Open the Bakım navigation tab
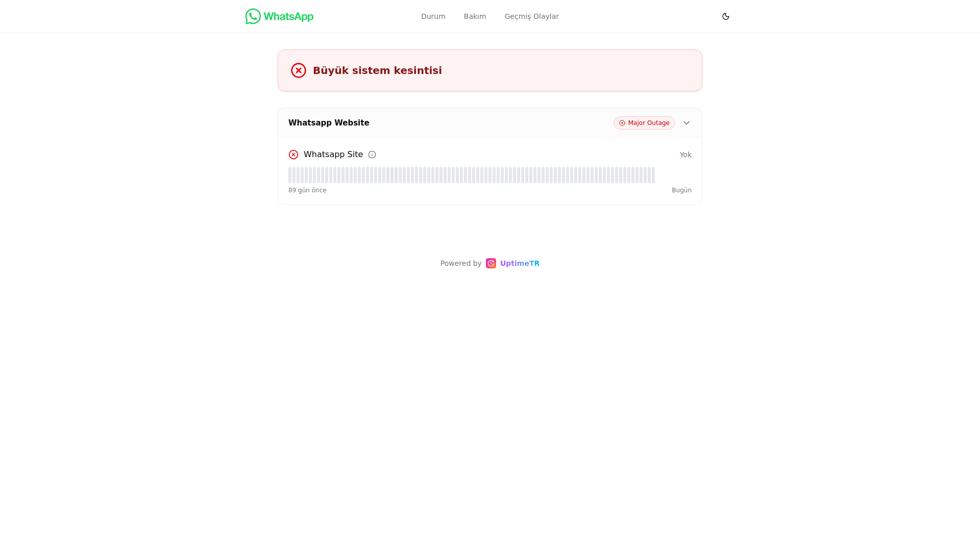Viewport: 980px width, 551px height. click(475, 16)
